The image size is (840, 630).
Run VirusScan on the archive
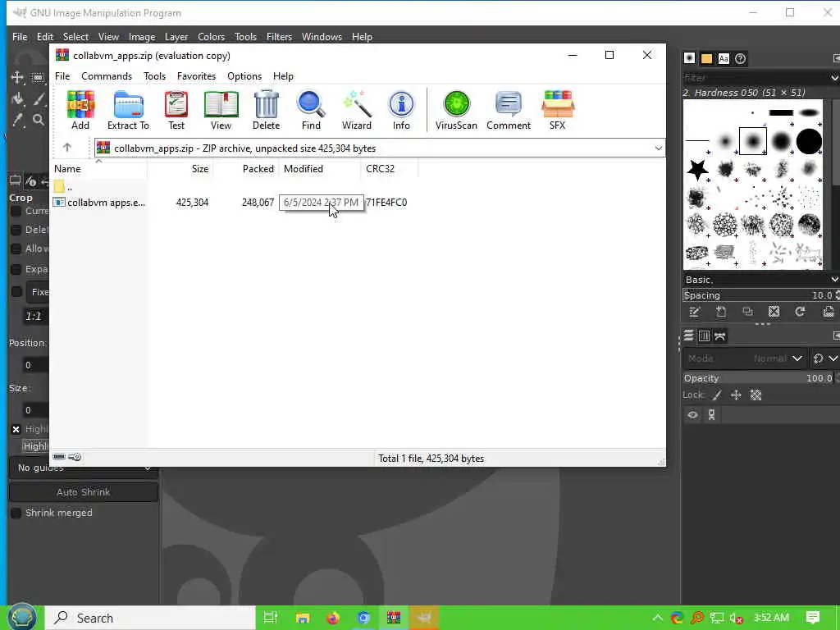456,111
